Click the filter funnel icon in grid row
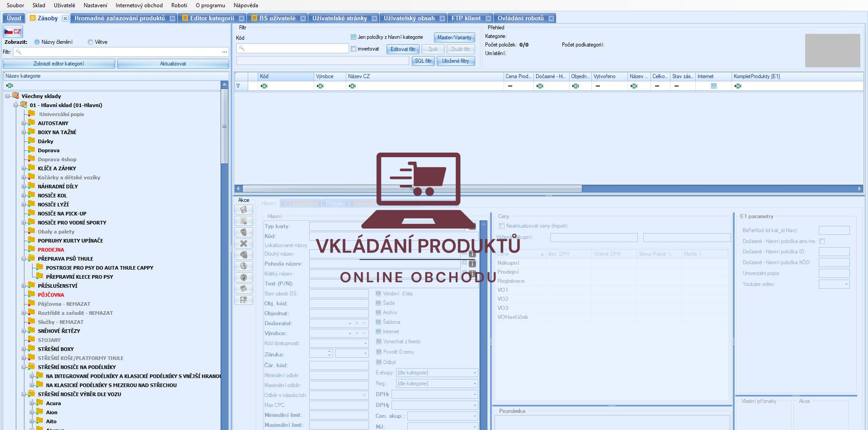Viewport: 868px width, 430px height. pyautogui.click(x=238, y=86)
